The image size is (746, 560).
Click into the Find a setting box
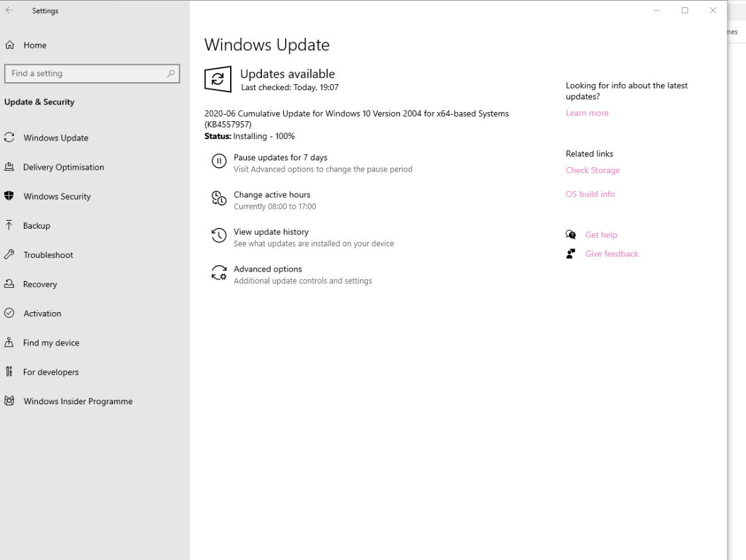point(92,74)
